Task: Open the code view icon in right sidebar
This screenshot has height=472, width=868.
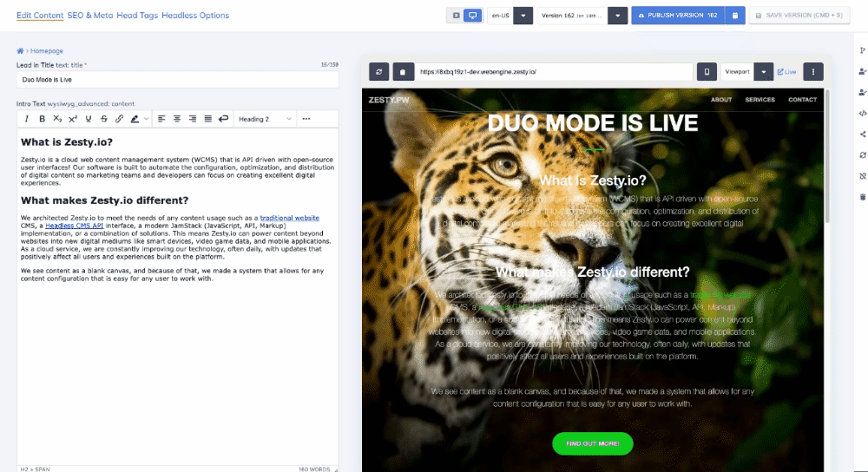Action: [863, 114]
